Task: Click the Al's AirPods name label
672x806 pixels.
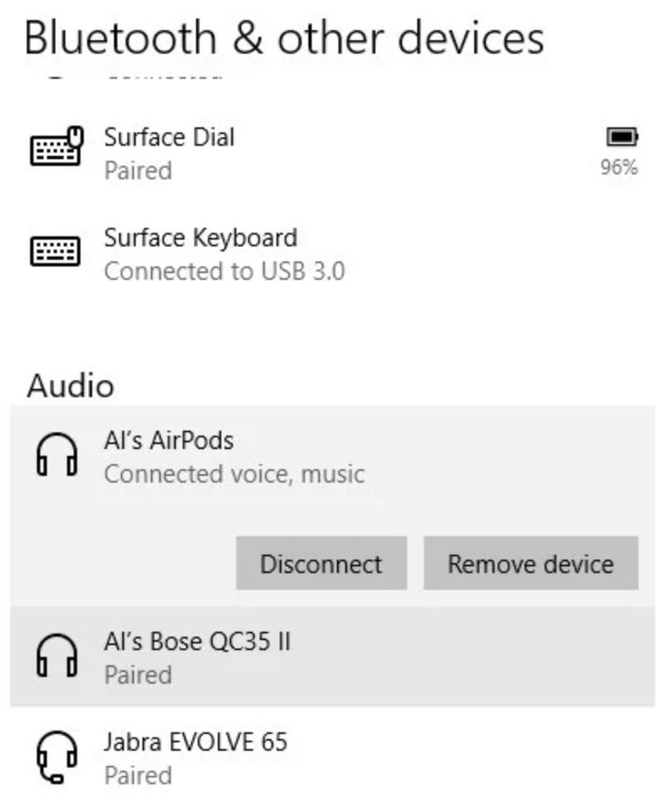Action: click(x=168, y=441)
